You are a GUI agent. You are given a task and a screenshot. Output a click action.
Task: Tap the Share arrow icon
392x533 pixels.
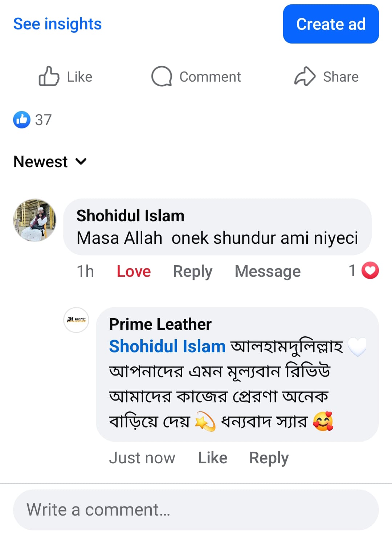305,76
